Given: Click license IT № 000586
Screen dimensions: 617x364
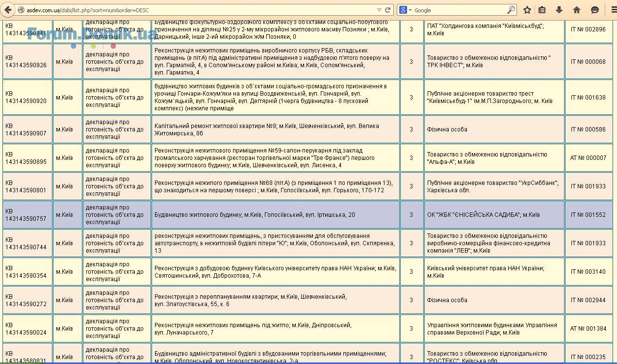Looking at the screenshot, I should tap(588, 130).
